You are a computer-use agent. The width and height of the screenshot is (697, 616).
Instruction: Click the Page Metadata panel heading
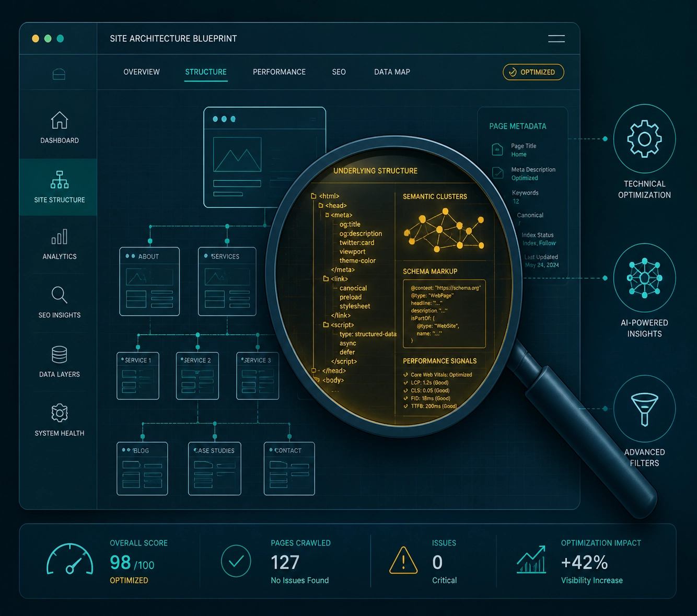tap(518, 126)
